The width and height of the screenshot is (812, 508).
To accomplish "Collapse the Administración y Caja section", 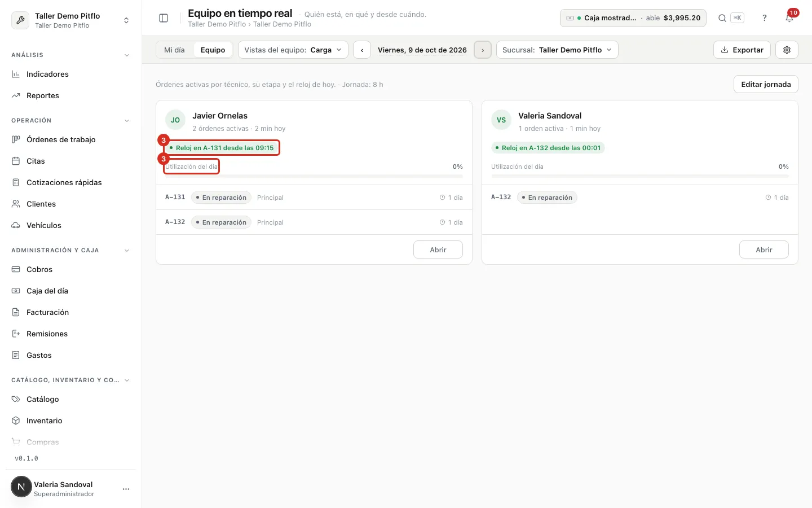I will tap(127, 251).
